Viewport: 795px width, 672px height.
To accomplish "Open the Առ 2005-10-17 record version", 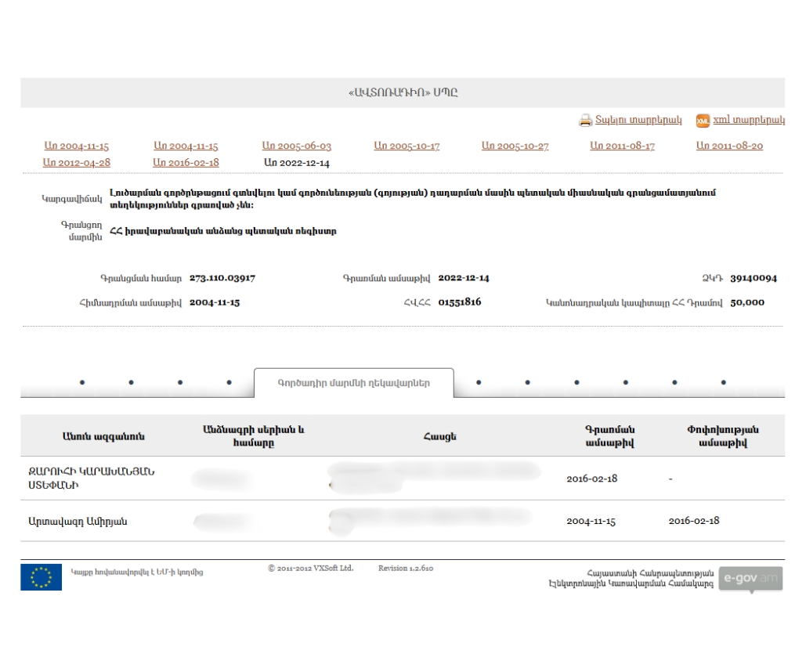I will (406, 146).
